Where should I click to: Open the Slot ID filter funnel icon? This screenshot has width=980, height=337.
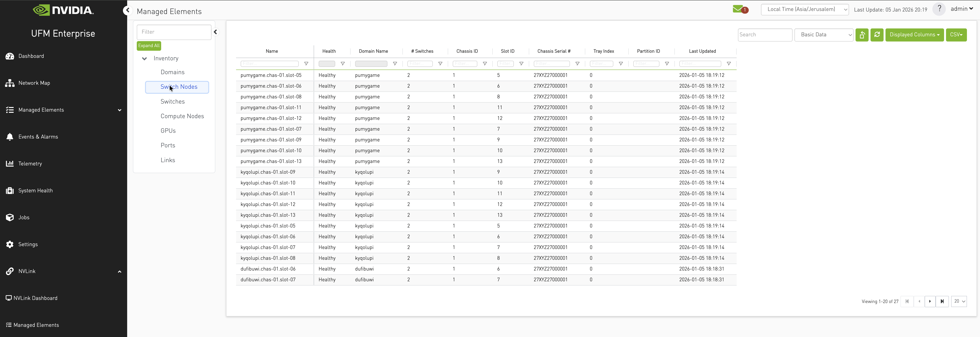coord(522,64)
